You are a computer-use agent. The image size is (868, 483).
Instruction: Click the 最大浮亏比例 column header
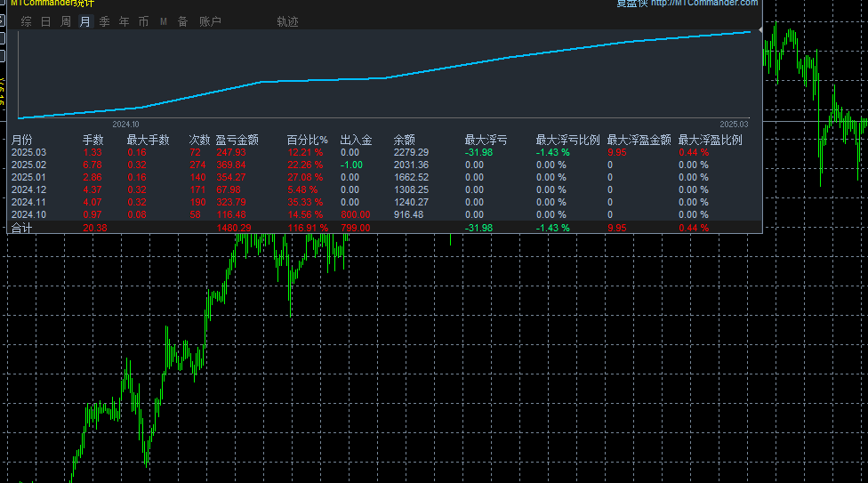click(567, 141)
